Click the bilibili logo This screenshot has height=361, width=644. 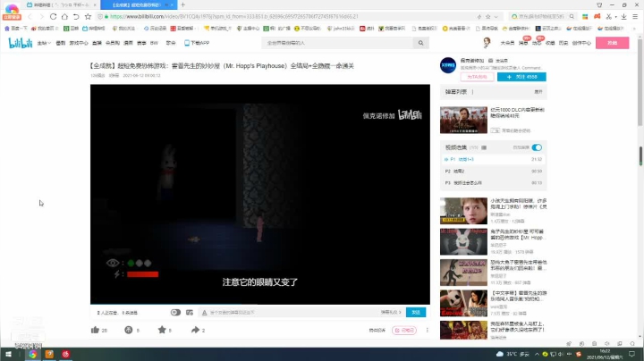click(20, 43)
